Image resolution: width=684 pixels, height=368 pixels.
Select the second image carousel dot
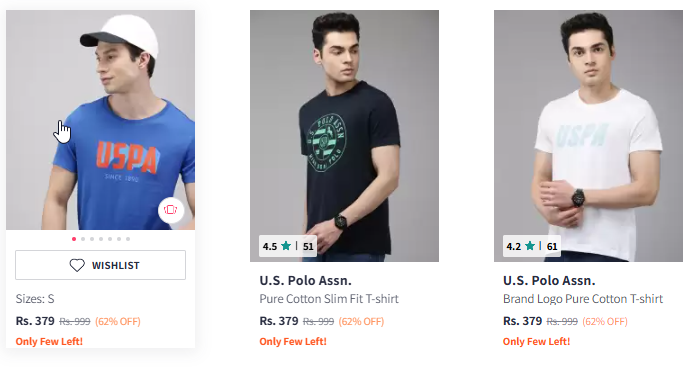83,239
